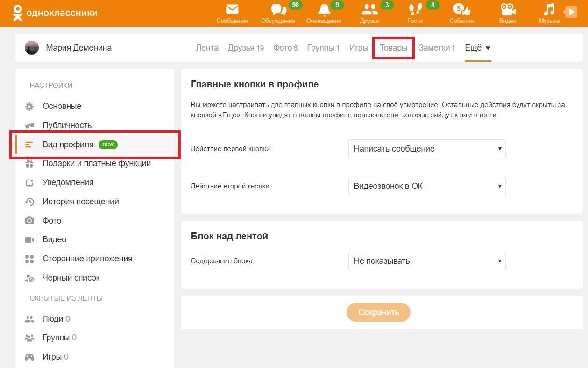This screenshot has height=368, width=588.
Task: Open История посещений link
Action: point(81,202)
